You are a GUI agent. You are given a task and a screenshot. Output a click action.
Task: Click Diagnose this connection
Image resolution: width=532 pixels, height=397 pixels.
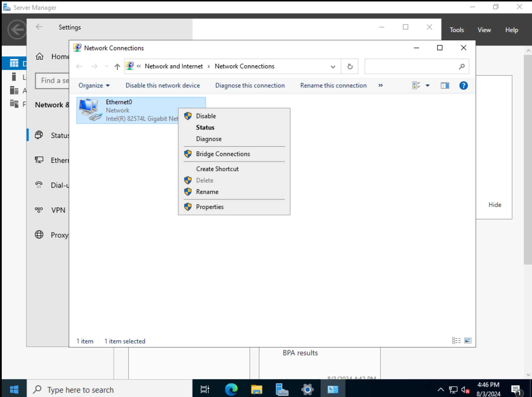[250, 85]
